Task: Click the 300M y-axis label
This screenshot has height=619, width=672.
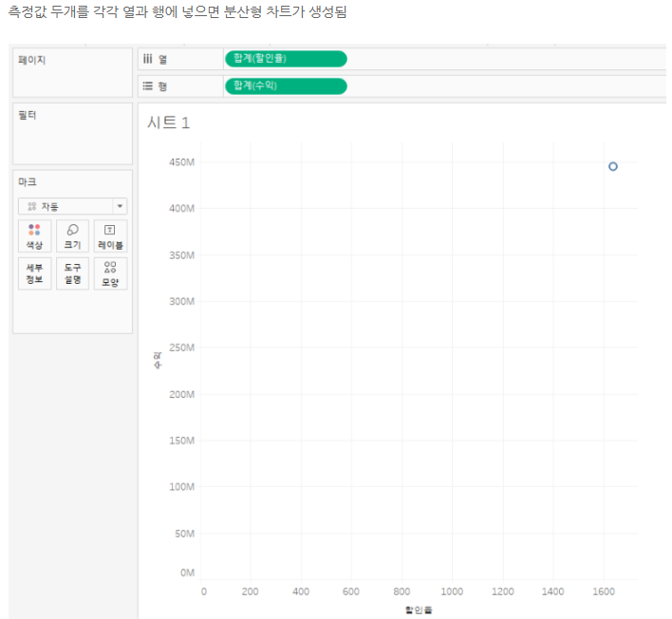Action: coord(181,301)
